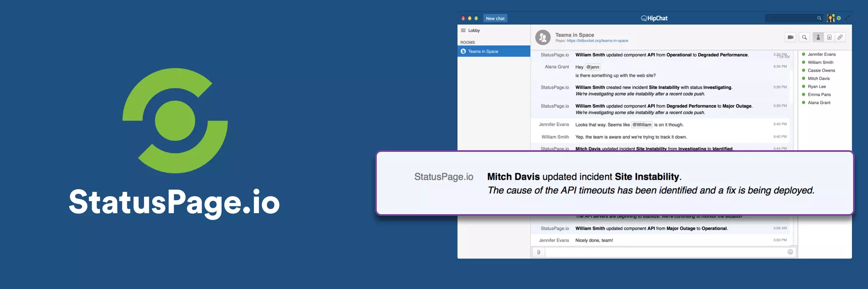This screenshot has height=289, width=868.
Task: Click the 'Major Outage to Operational' message
Action: coord(651,228)
